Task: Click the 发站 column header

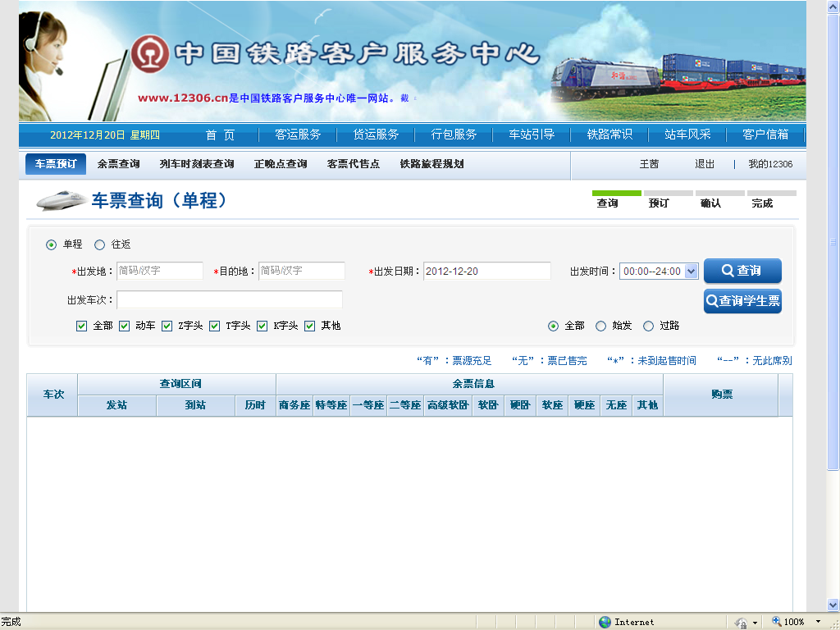Action: (x=116, y=405)
